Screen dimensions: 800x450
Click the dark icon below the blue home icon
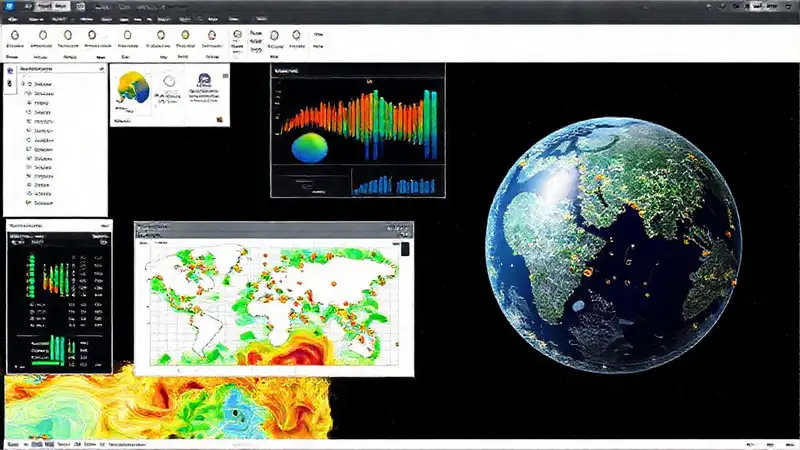[10, 83]
